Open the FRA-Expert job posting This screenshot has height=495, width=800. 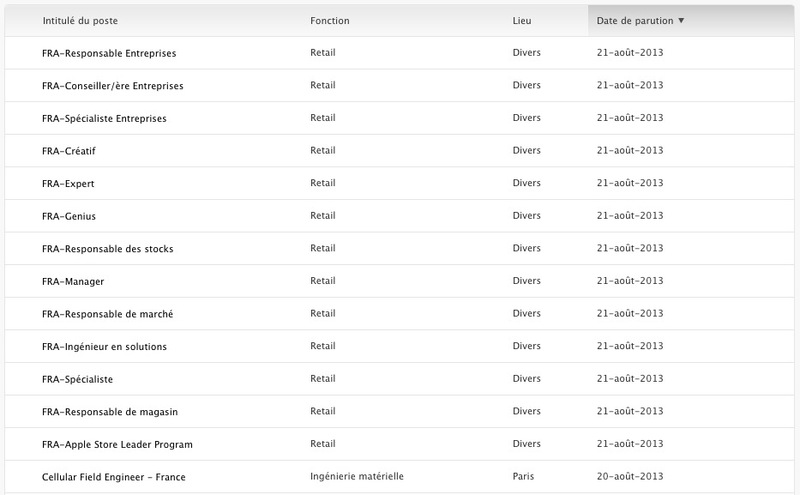(68, 184)
